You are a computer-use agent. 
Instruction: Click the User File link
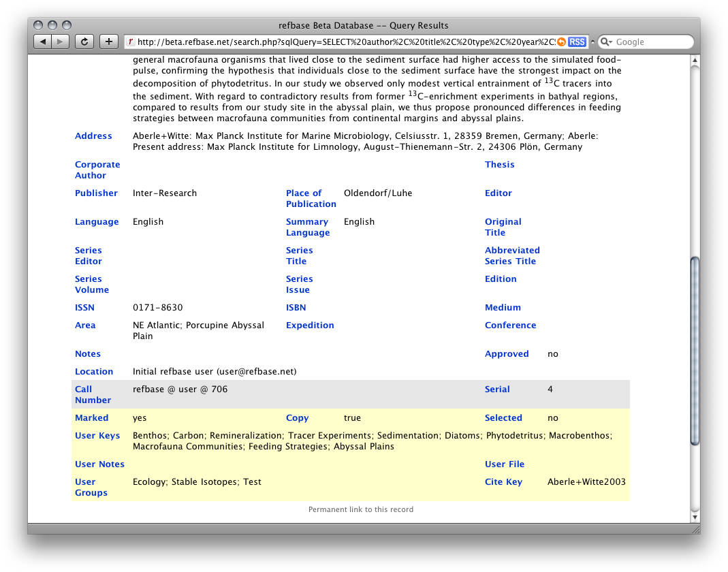point(505,464)
